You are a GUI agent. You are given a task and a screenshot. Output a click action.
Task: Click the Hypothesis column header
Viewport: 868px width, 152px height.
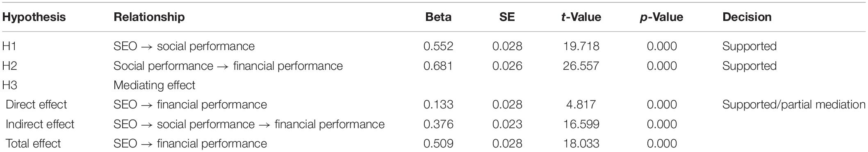click(x=34, y=17)
